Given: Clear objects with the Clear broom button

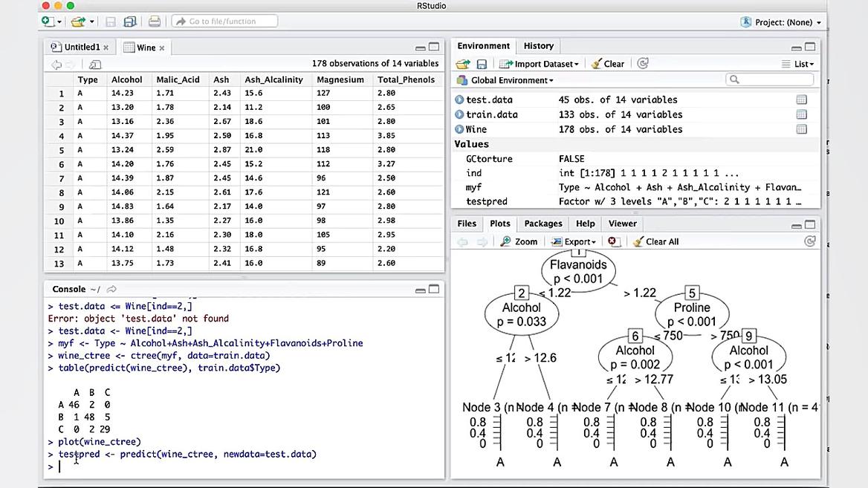Looking at the screenshot, I should [x=608, y=64].
